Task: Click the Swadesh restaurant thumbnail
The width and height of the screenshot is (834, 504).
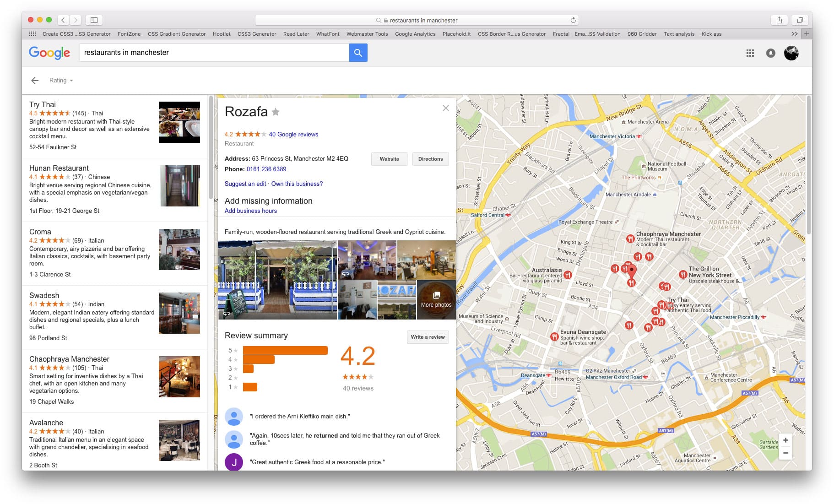Action: [x=179, y=313]
